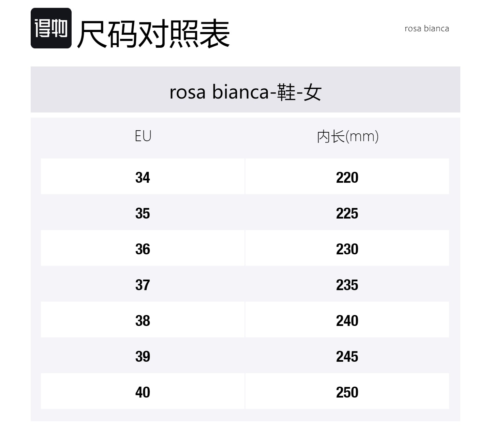
Task: Click the EU column header
Action: 143,136
